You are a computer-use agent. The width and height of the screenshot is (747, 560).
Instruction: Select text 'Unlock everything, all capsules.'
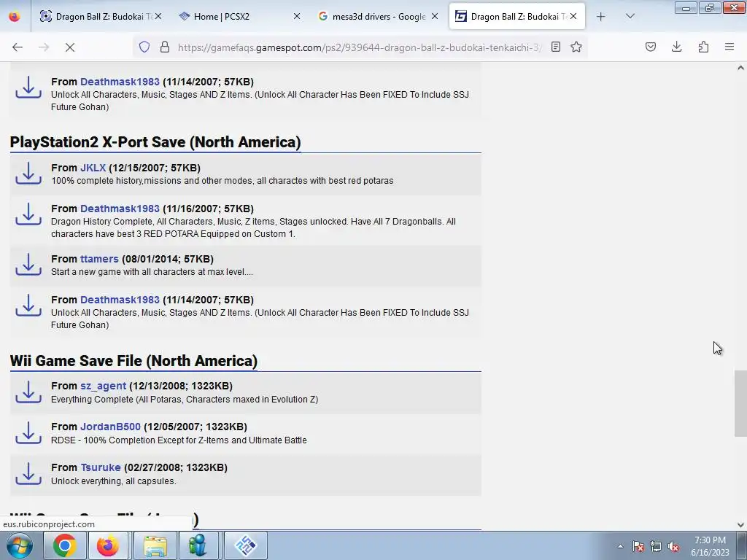pos(113,481)
